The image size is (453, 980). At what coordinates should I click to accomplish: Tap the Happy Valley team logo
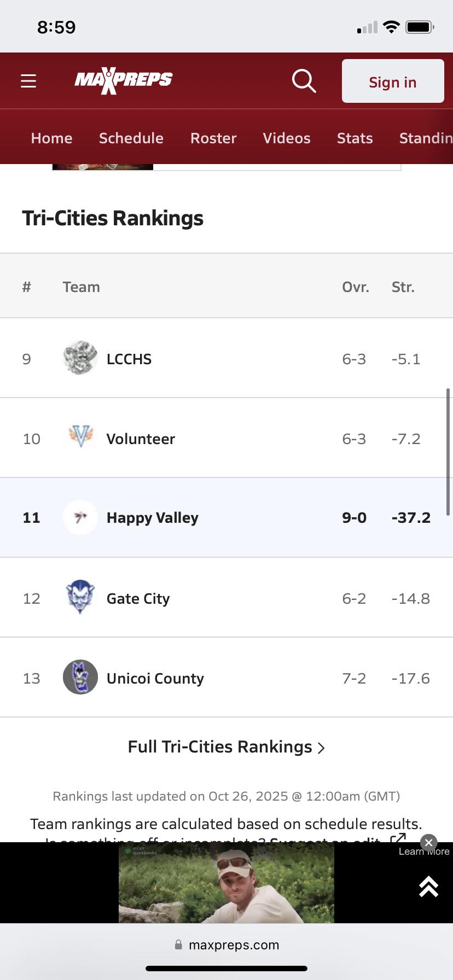(80, 517)
